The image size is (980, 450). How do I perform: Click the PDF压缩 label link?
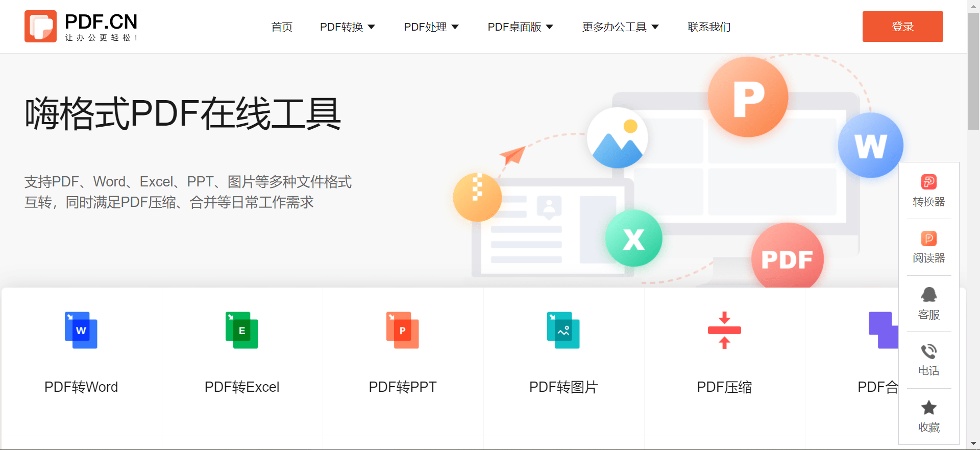coord(724,387)
